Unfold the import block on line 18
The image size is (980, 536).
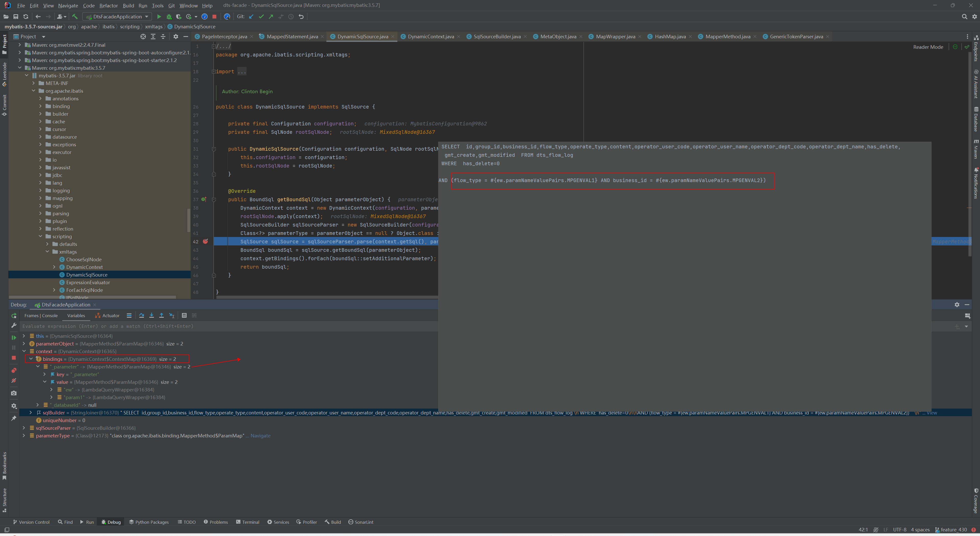point(214,72)
